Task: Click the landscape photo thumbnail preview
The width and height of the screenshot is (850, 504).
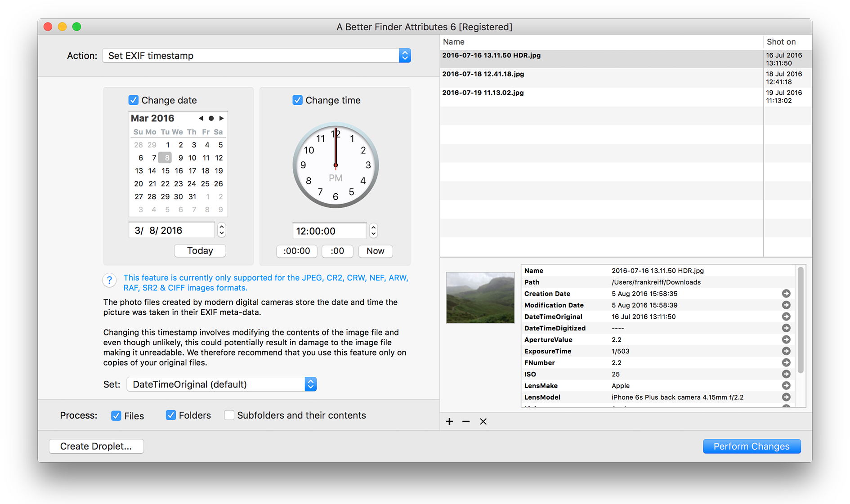Action: [x=480, y=298]
